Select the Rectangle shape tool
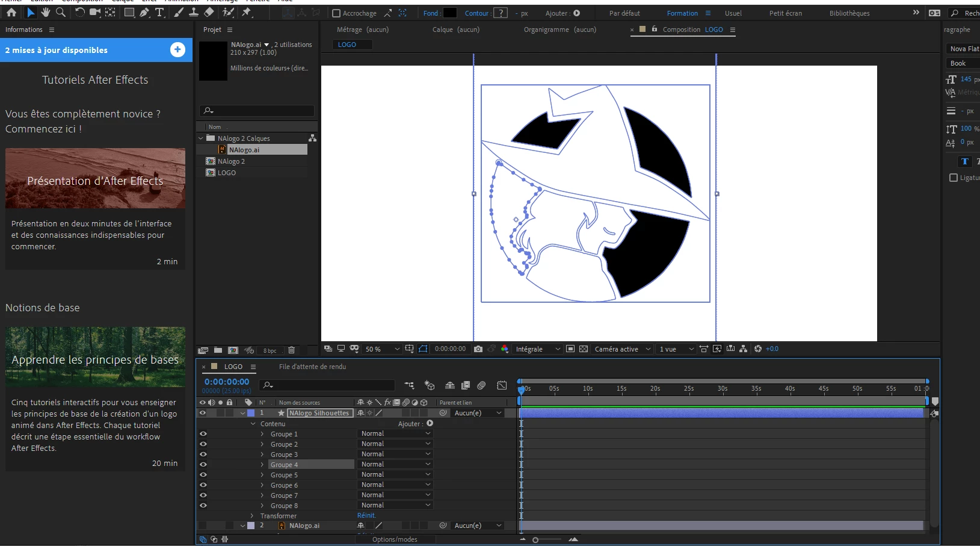 click(129, 13)
